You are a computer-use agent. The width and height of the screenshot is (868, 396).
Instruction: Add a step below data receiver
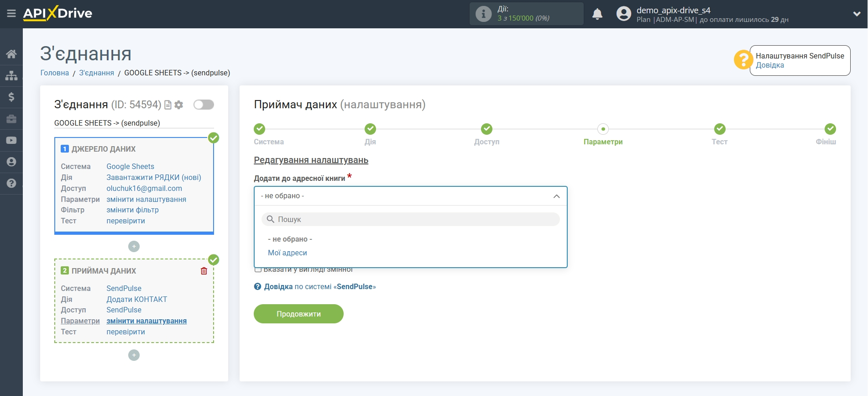[x=134, y=355]
